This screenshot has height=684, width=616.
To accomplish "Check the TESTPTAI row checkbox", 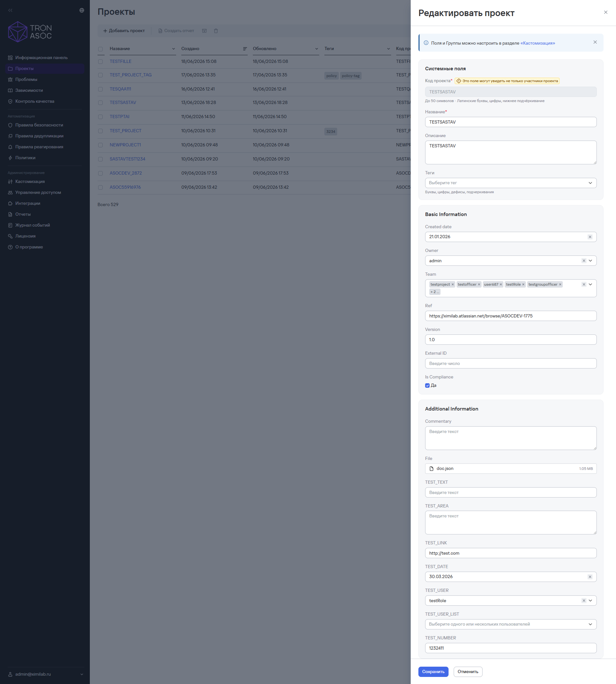I will coord(100,117).
